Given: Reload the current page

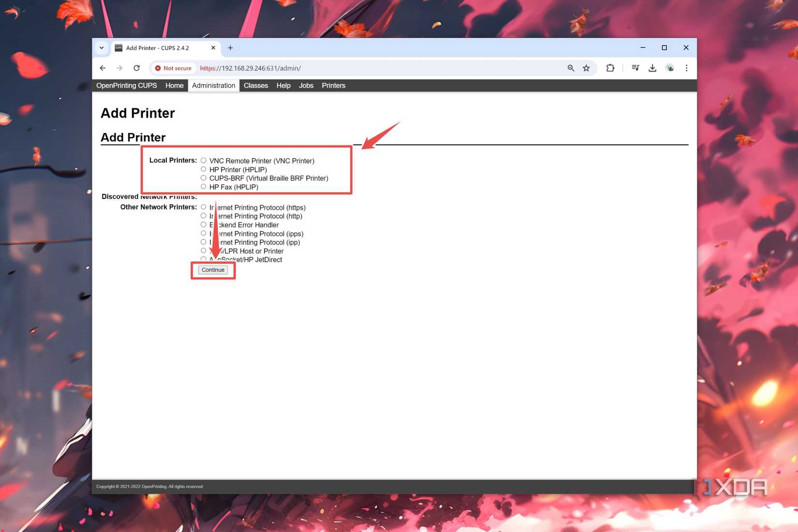Looking at the screenshot, I should click(136, 68).
